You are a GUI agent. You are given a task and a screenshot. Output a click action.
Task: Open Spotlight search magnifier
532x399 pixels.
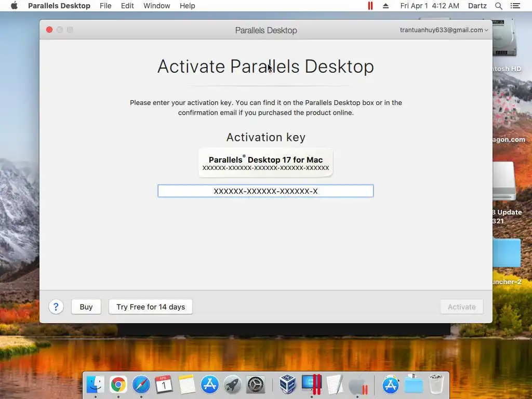point(498,6)
